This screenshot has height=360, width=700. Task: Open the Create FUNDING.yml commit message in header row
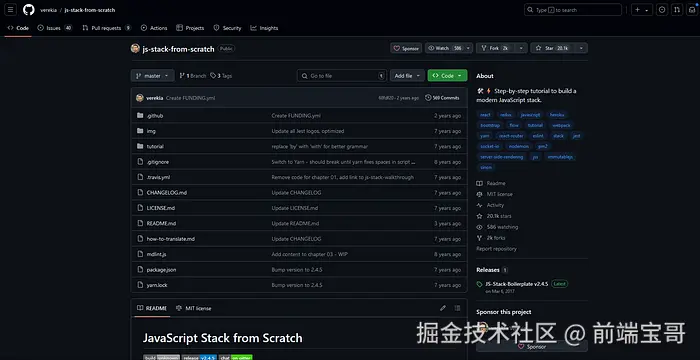(190, 98)
